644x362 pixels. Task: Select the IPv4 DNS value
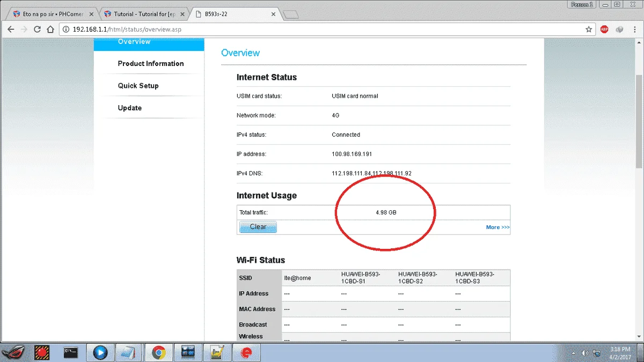pyautogui.click(x=371, y=173)
